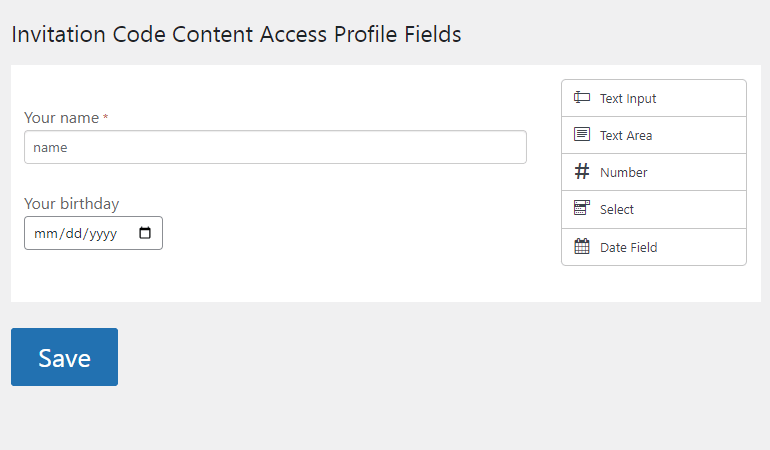770x450 pixels.
Task: Click the Invitation Code Content Access heading
Action: [x=236, y=34]
